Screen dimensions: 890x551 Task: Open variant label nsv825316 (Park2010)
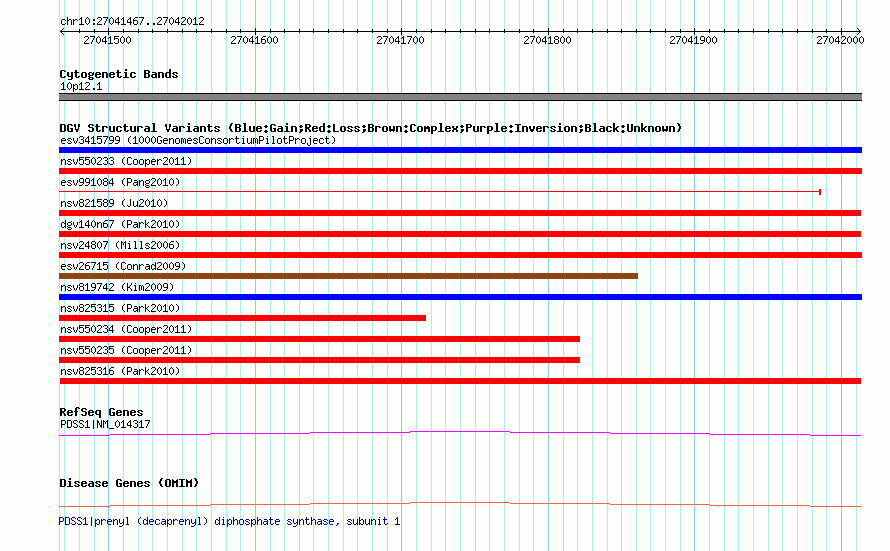(120, 371)
